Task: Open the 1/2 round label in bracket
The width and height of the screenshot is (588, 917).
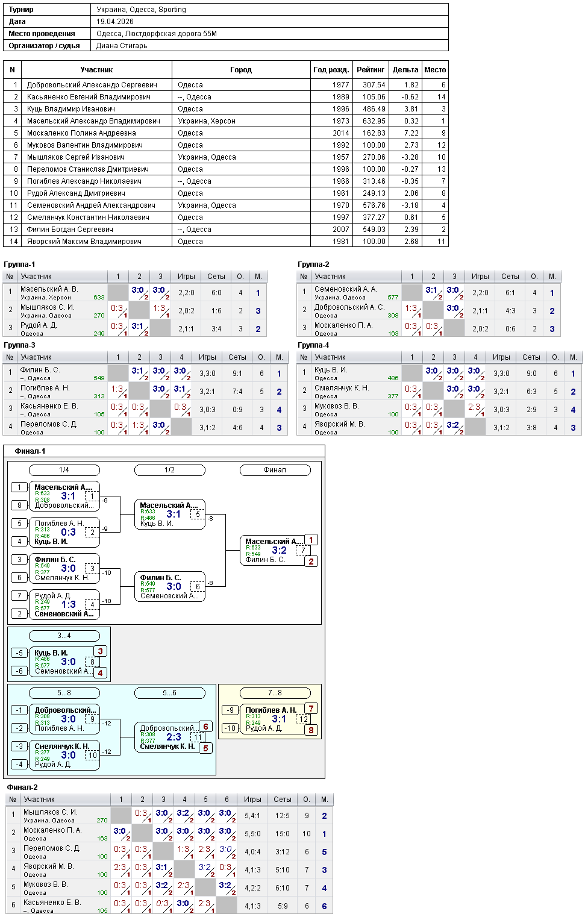Action: (x=169, y=470)
